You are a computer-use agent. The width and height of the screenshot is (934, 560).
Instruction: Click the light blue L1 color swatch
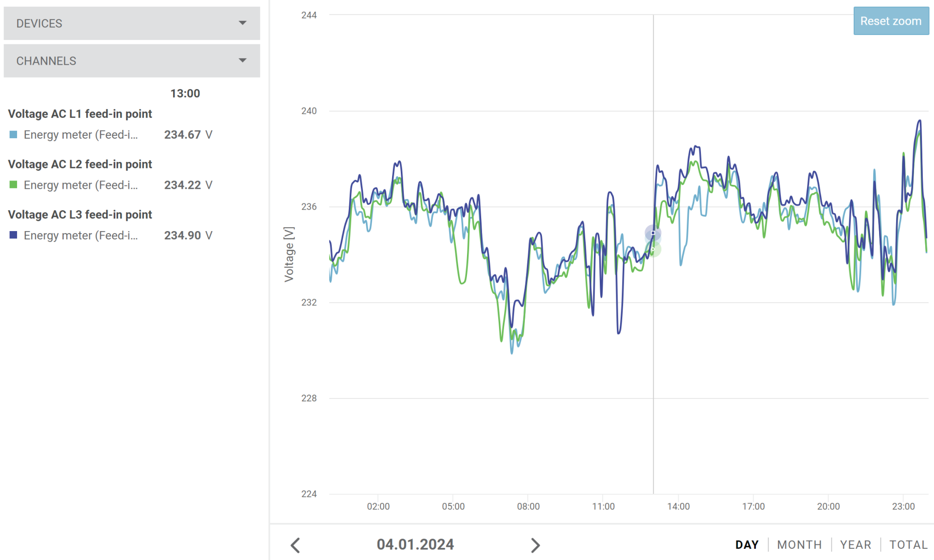(x=14, y=135)
